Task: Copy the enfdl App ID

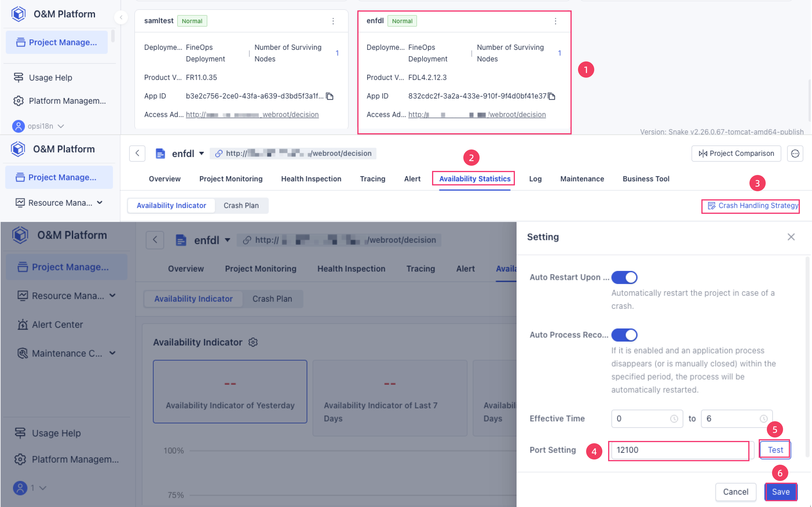Action: tap(552, 96)
